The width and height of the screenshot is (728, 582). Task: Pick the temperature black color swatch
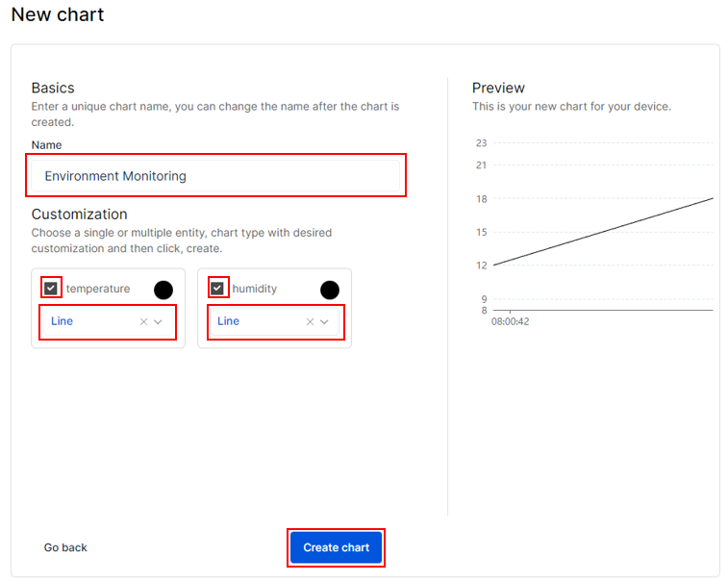pyautogui.click(x=163, y=290)
